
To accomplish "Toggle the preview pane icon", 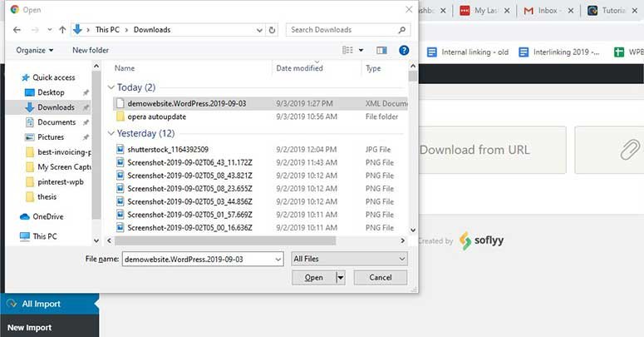I will [x=381, y=50].
